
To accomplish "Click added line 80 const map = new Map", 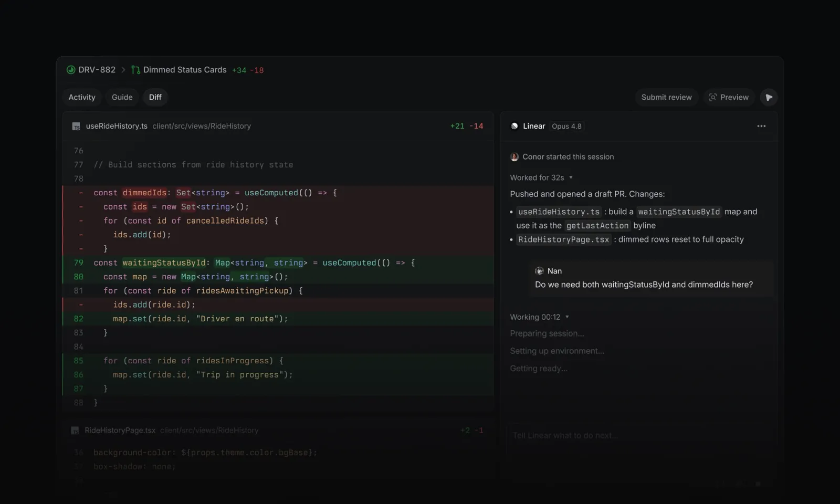I will pos(278,277).
